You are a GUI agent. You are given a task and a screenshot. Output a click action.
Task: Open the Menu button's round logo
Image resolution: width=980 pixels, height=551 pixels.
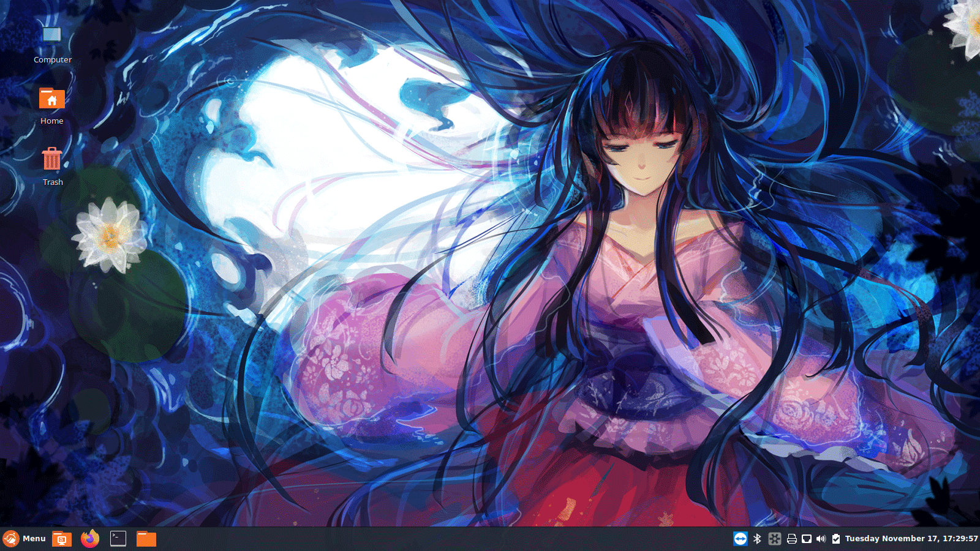[11, 539]
